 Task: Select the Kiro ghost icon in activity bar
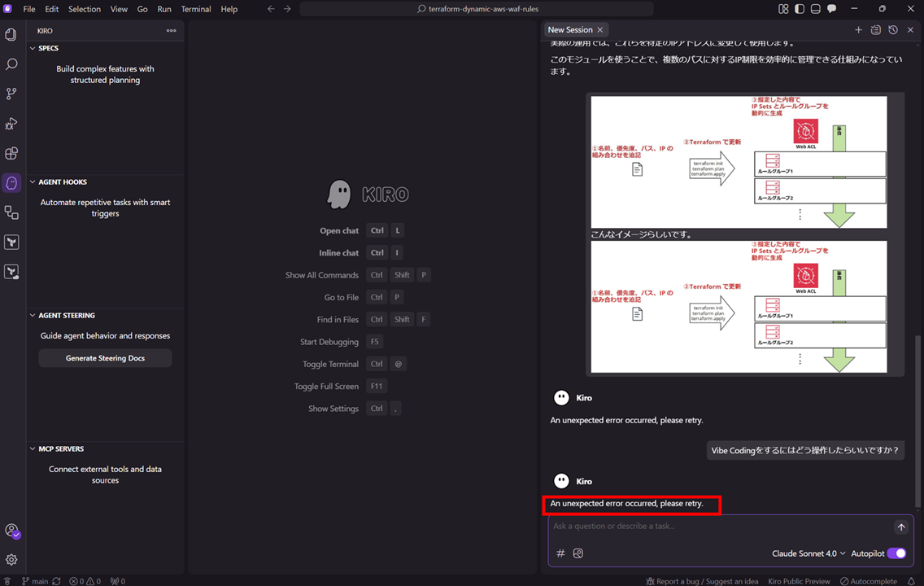click(x=11, y=183)
